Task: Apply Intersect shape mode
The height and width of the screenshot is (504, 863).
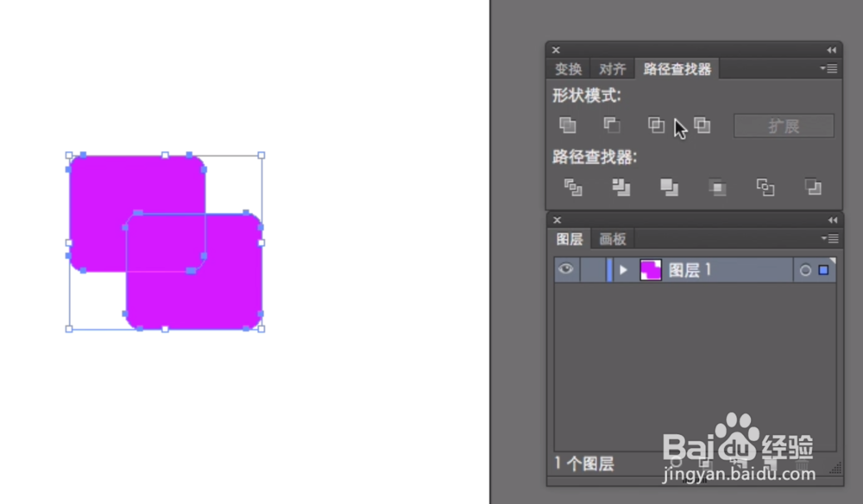Action: tap(656, 125)
